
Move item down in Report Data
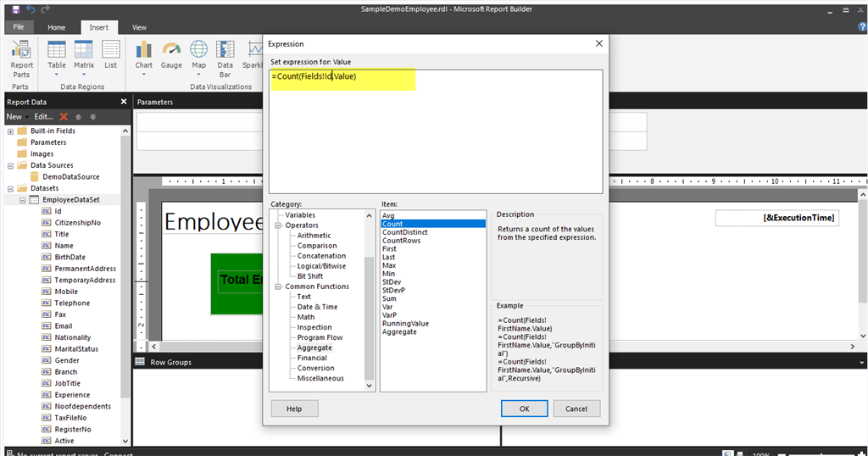click(x=93, y=117)
